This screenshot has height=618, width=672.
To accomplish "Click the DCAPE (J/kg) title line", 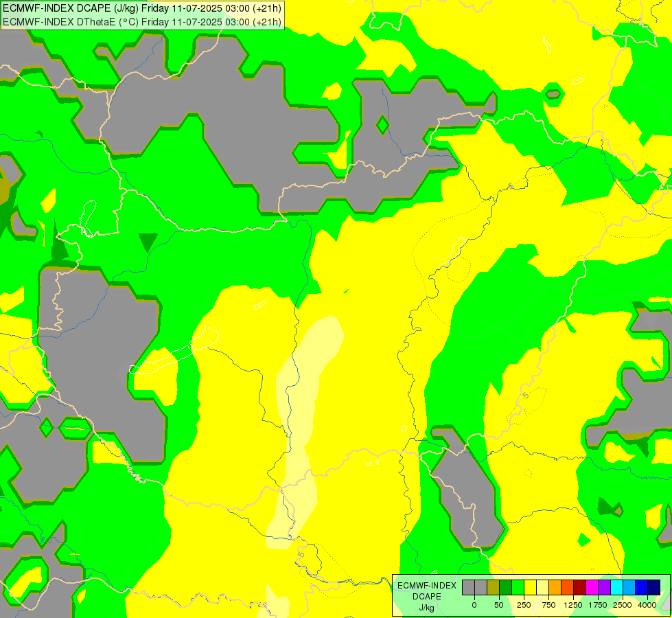I will [x=142, y=8].
